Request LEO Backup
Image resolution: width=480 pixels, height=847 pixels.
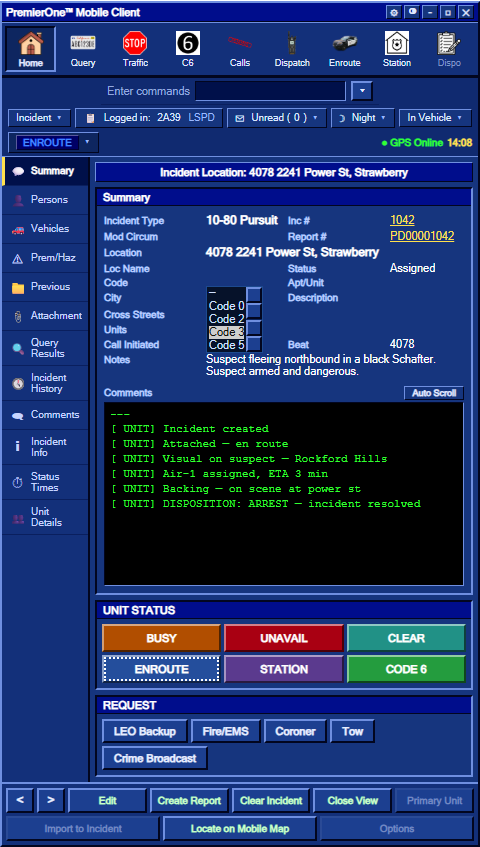click(145, 731)
